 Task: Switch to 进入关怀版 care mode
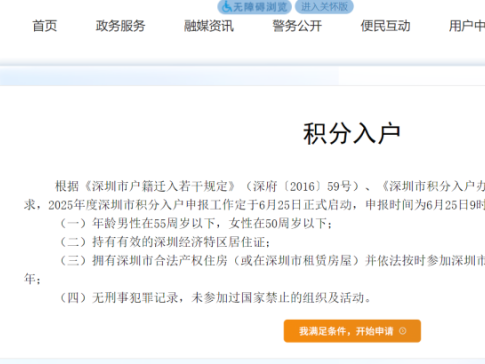tap(324, 7)
